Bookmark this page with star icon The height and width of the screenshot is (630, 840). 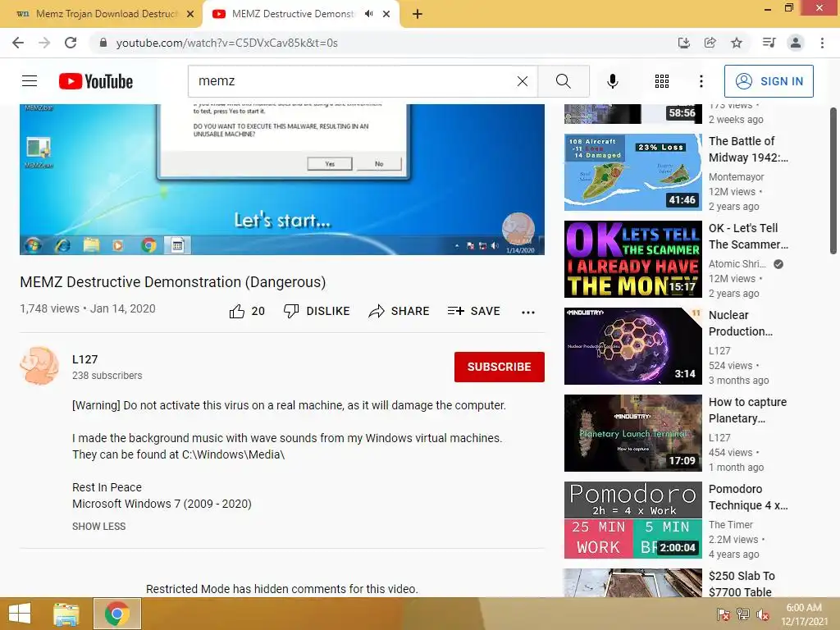(x=737, y=43)
